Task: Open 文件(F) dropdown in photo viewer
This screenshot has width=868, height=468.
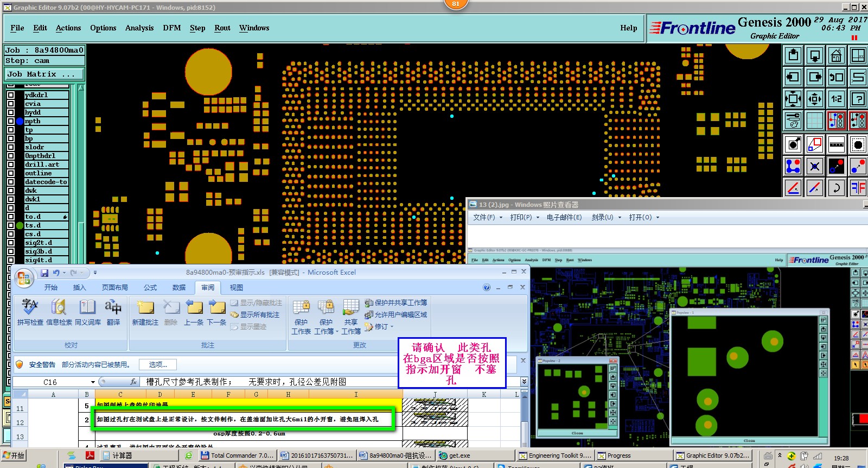Action: tap(487, 217)
